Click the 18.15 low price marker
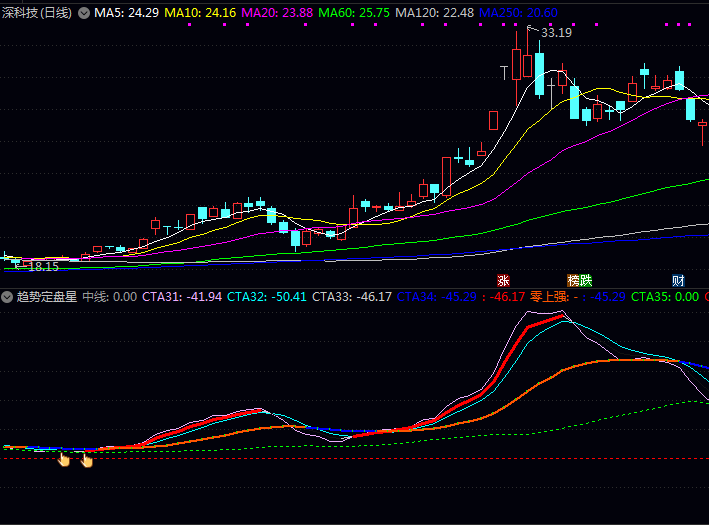709x525 pixels. coord(42,267)
